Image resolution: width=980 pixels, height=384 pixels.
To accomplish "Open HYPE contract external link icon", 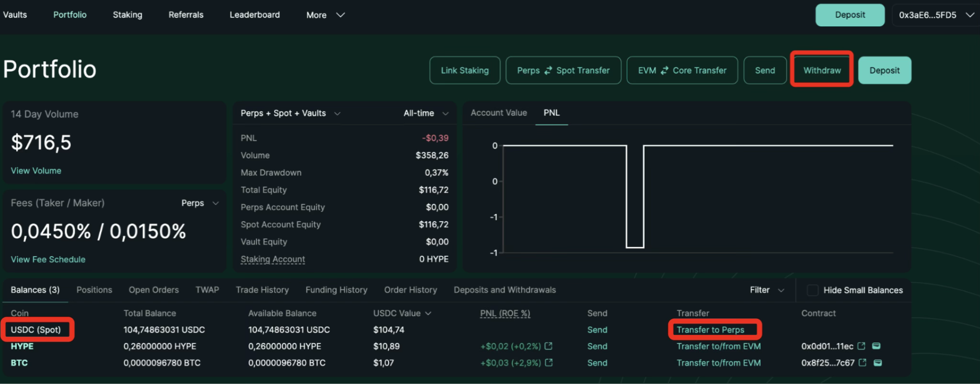I will tap(862, 346).
